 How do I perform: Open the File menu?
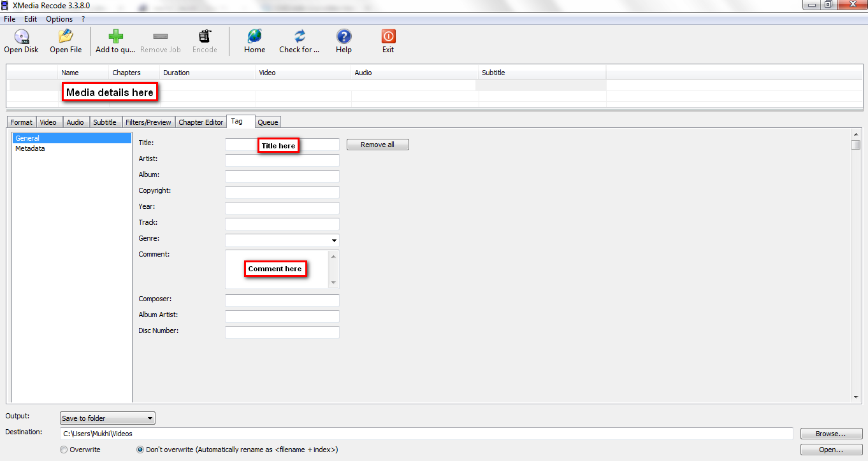coord(10,19)
